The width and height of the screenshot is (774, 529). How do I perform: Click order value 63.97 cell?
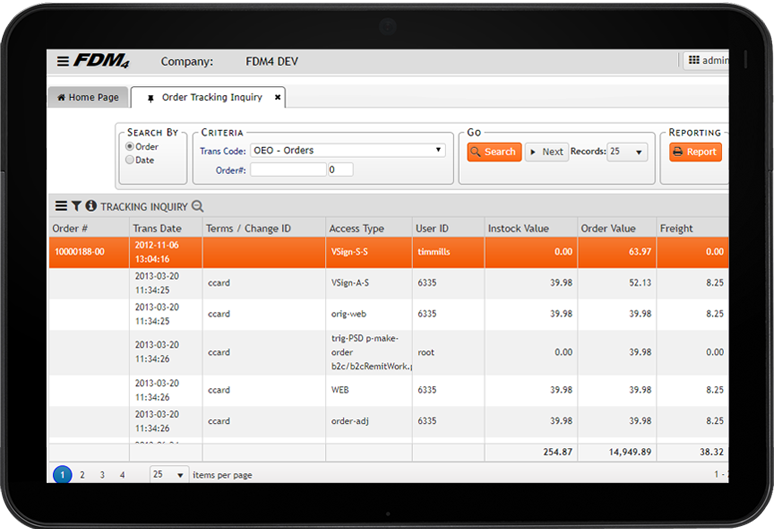coord(617,252)
